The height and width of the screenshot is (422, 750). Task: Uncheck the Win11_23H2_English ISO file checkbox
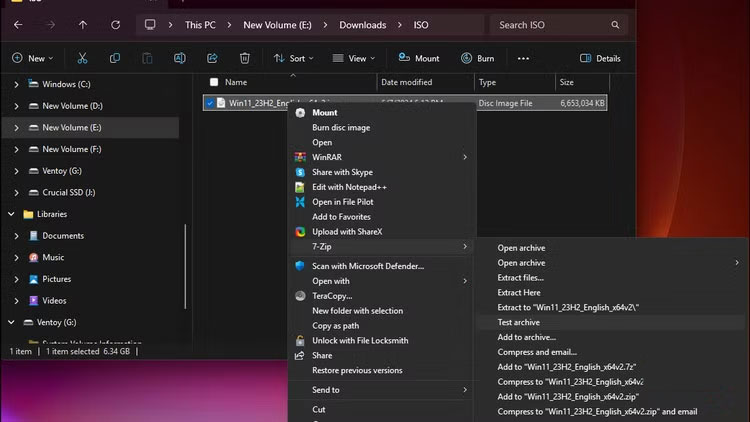pyautogui.click(x=210, y=102)
